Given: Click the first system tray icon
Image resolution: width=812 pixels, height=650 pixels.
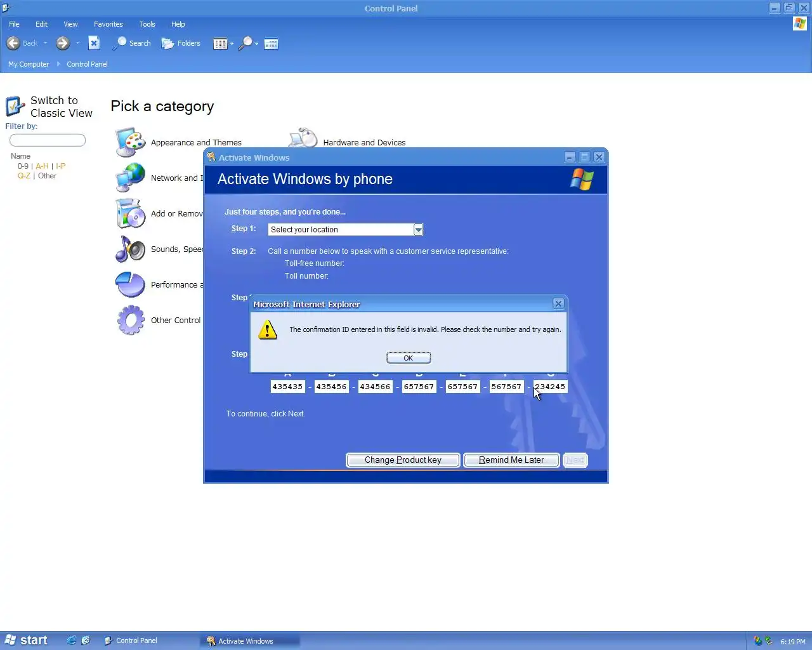Looking at the screenshot, I should tap(757, 641).
